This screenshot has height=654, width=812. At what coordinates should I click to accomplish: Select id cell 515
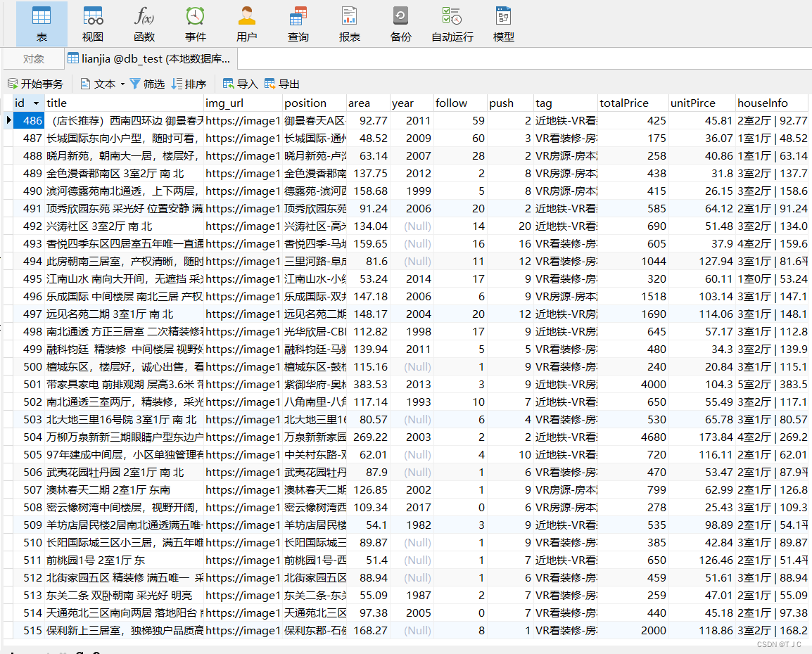click(29, 631)
